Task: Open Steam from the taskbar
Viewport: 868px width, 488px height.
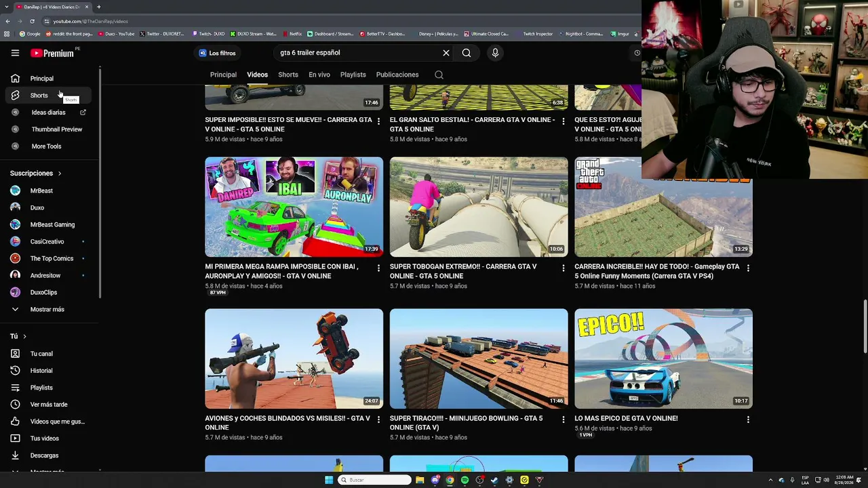Action: [x=494, y=480]
